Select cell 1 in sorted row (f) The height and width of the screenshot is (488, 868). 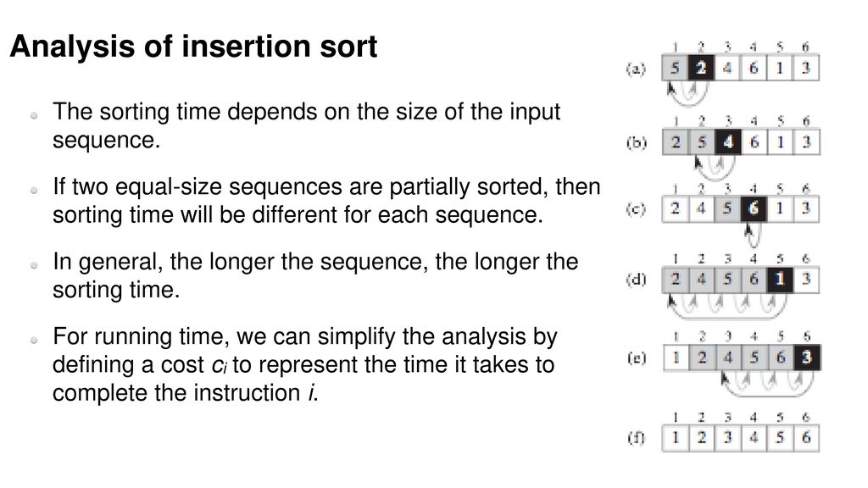pos(676,438)
